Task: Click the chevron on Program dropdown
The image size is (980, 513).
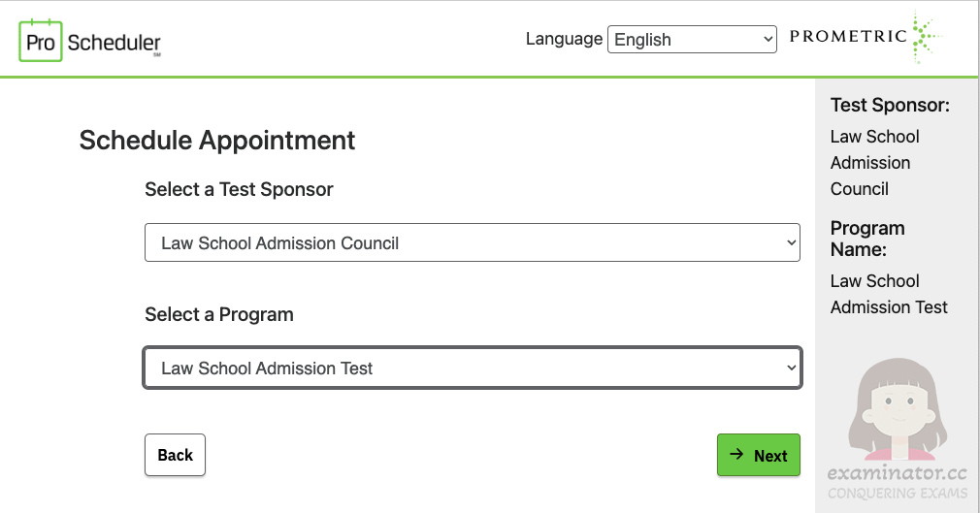Action: pyautogui.click(x=791, y=368)
